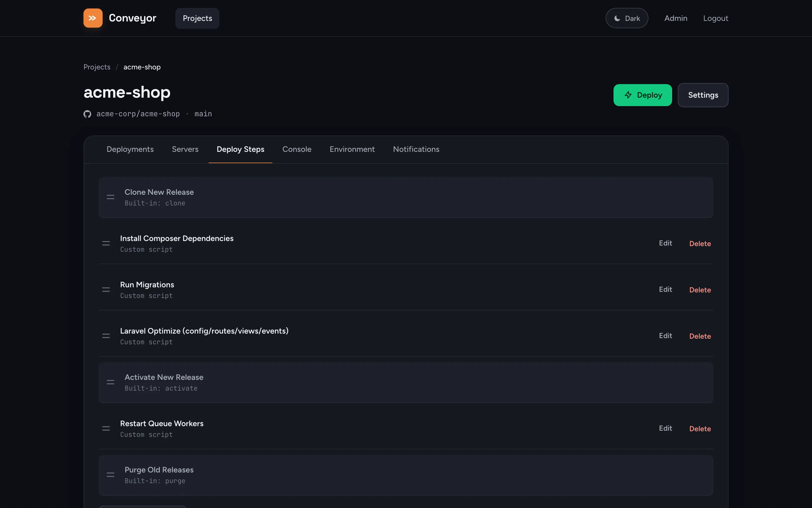812x508 pixels.
Task: Show the Notifications tab
Action: (416, 149)
